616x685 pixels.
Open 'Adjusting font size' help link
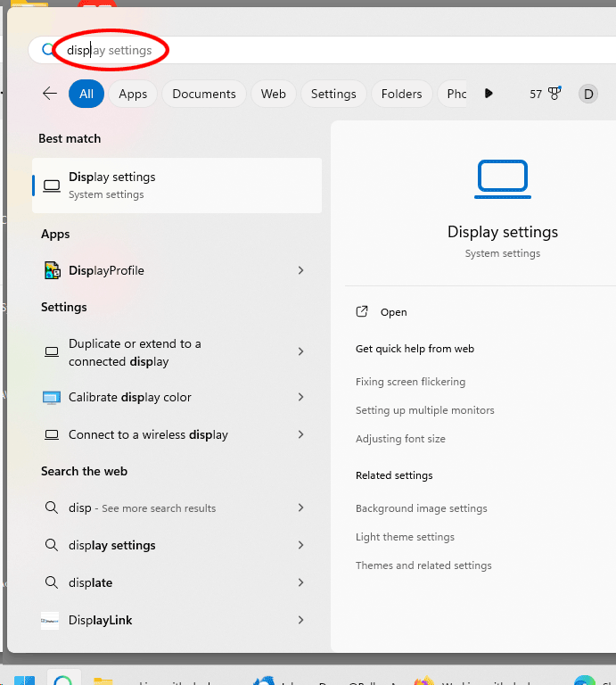coord(400,439)
